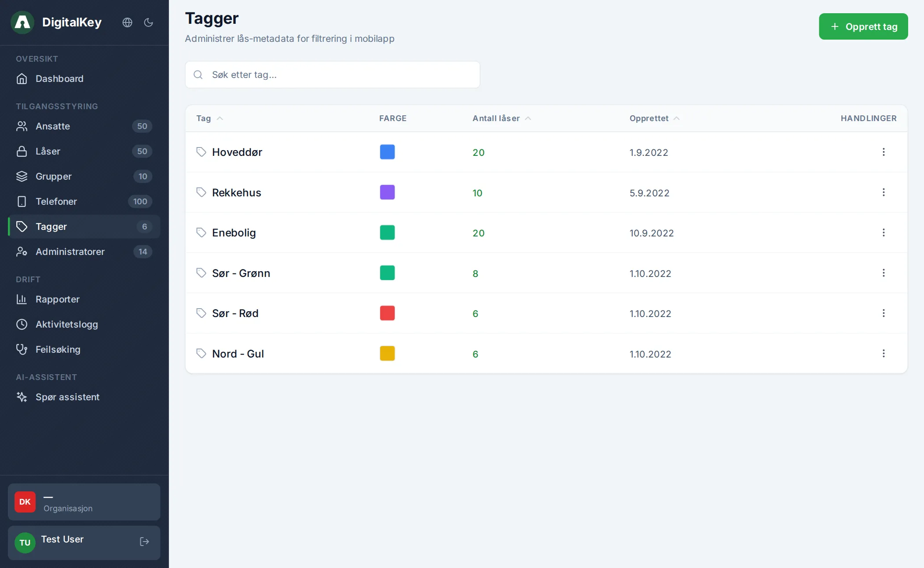Open actions menu for Rekkehus
This screenshot has width=924, height=568.
[x=884, y=192]
